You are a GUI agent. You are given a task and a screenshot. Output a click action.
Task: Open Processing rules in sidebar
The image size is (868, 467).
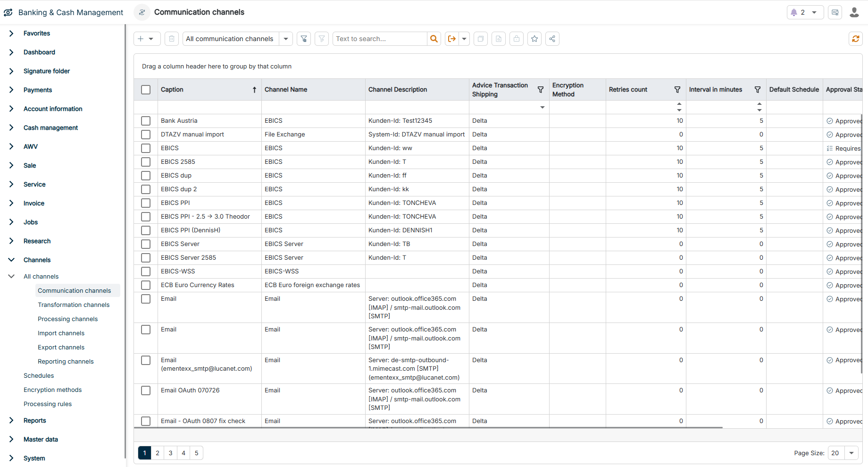pyautogui.click(x=48, y=404)
